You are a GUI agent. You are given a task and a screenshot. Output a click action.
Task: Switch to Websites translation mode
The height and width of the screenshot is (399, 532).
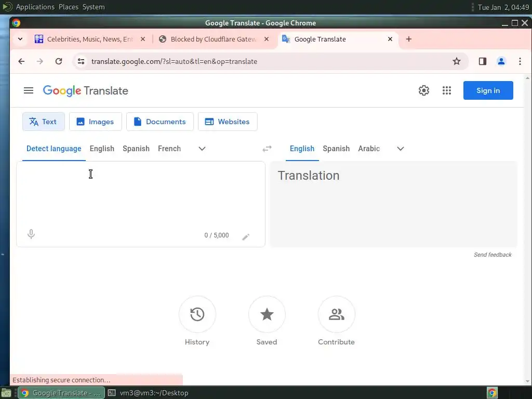point(228,122)
